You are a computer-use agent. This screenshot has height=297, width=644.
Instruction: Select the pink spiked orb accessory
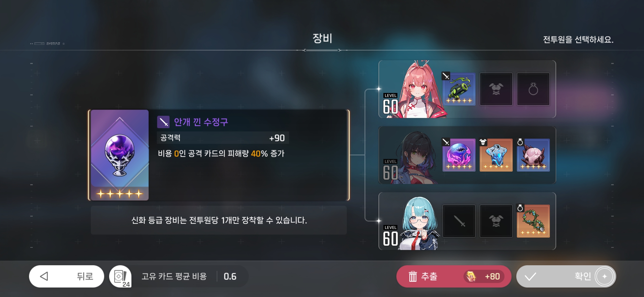coord(533,155)
